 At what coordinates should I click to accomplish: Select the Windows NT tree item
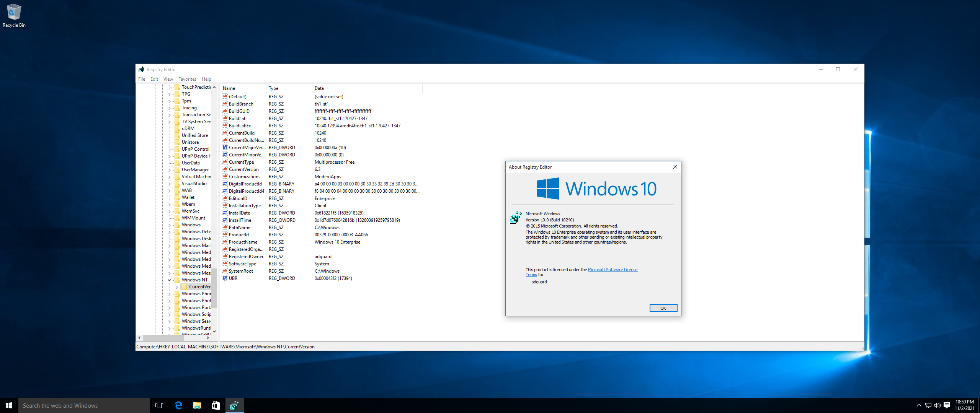[x=194, y=280]
